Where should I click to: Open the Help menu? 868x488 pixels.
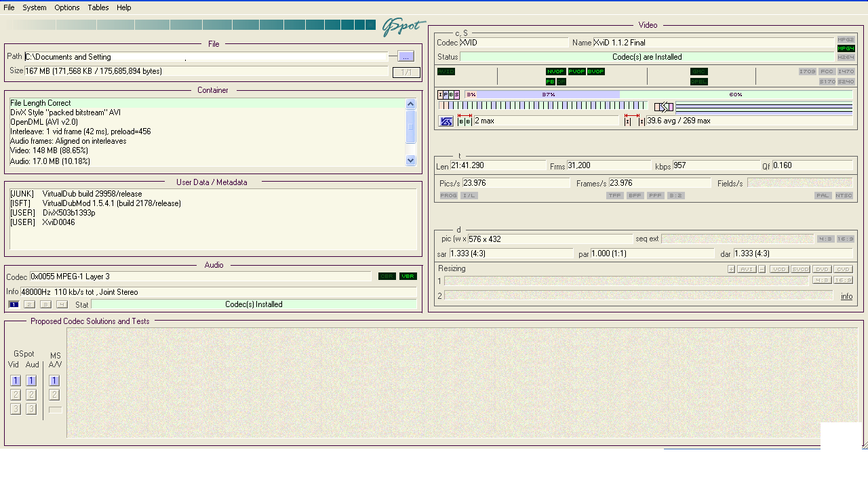tap(124, 7)
